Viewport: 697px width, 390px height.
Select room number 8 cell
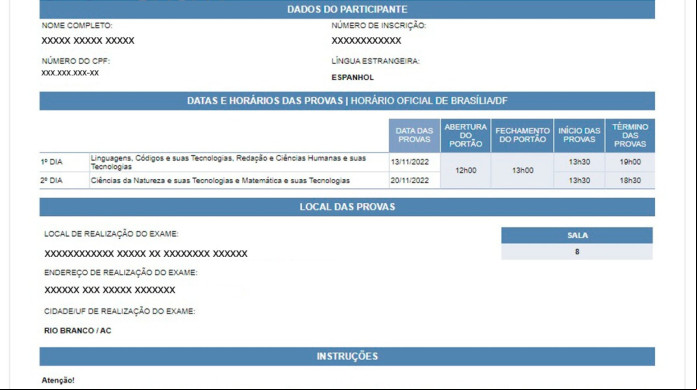coord(577,252)
